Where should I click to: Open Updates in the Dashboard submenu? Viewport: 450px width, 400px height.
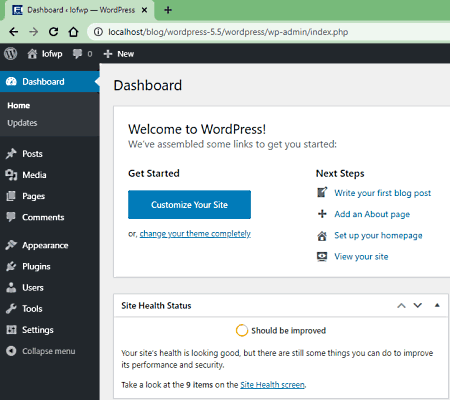(22, 123)
